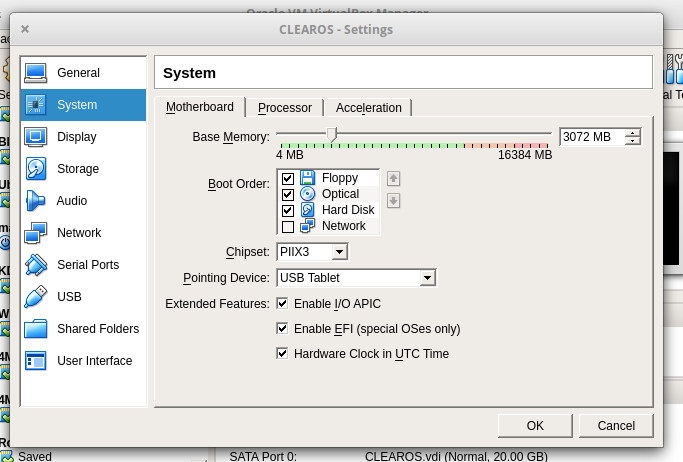Image resolution: width=683 pixels, height=462 pixels.
Task: Uncheck the Floppy boot device
Action: [x=288, y=179]
